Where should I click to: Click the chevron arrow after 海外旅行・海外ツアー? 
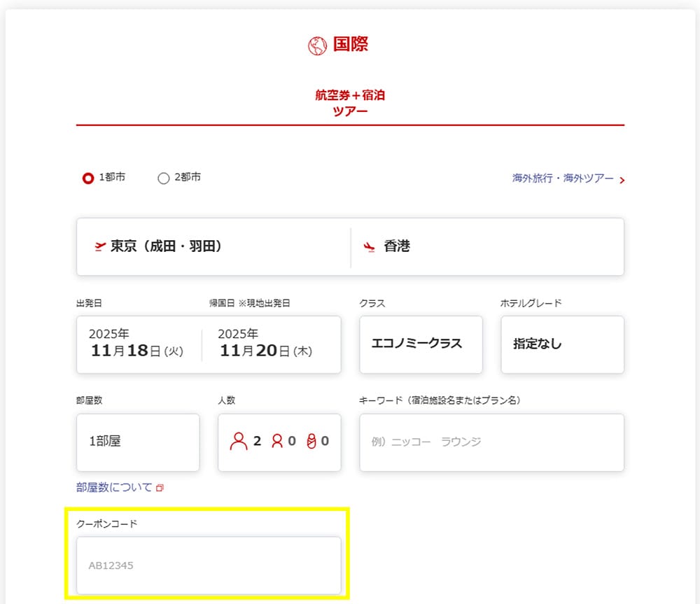(622, 180)
